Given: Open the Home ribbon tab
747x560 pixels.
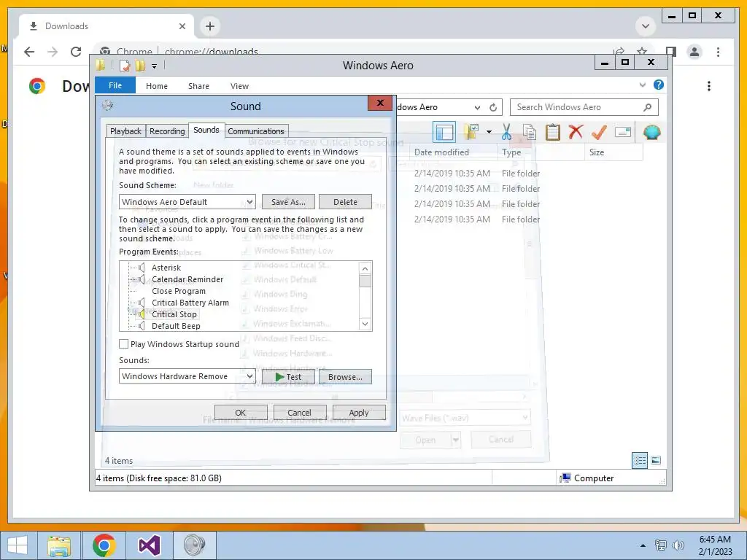Looking at the screenshot, I should click(x=157, y=86).
